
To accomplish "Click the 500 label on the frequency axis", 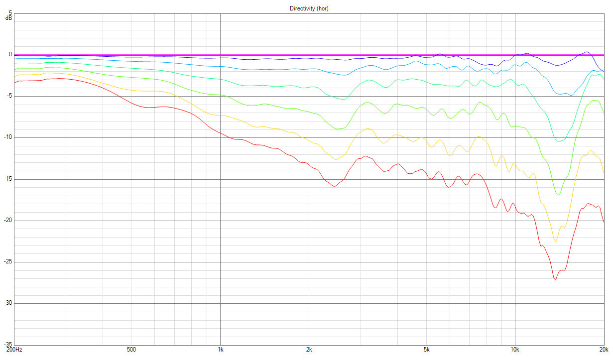I will click(131, 350).
